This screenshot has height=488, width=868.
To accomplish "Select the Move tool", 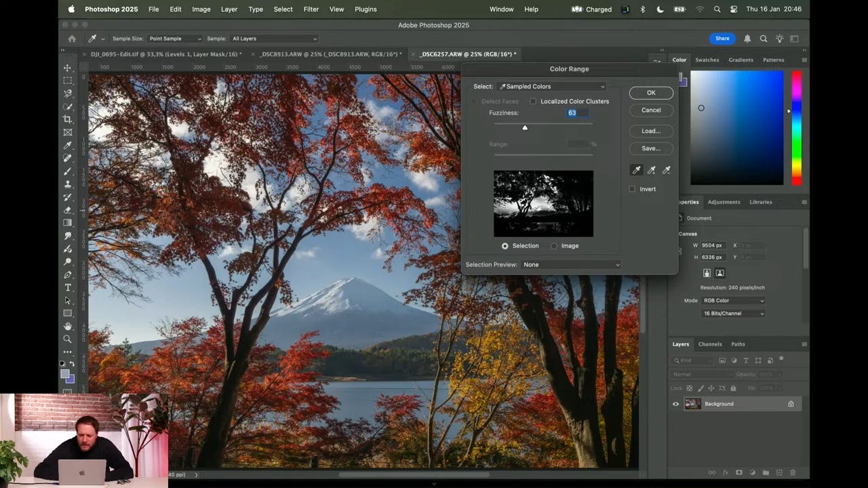I will point(68,67).
